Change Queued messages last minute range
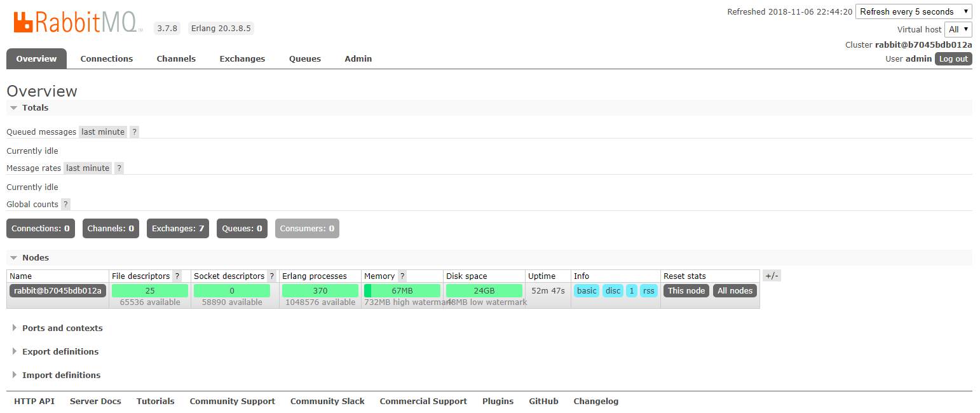Screen dimensions: 980x413 [x=103, y=132]
